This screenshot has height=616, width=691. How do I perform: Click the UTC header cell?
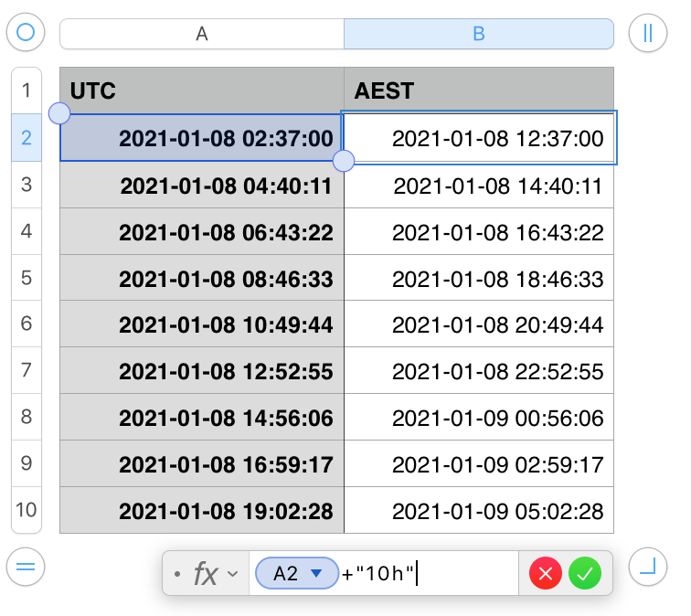(x=202, y=90)
